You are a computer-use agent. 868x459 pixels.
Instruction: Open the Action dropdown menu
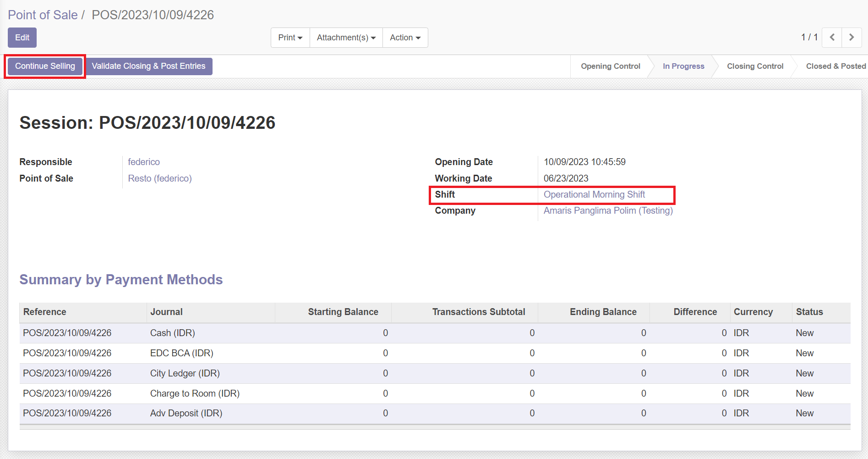(405, 38)
